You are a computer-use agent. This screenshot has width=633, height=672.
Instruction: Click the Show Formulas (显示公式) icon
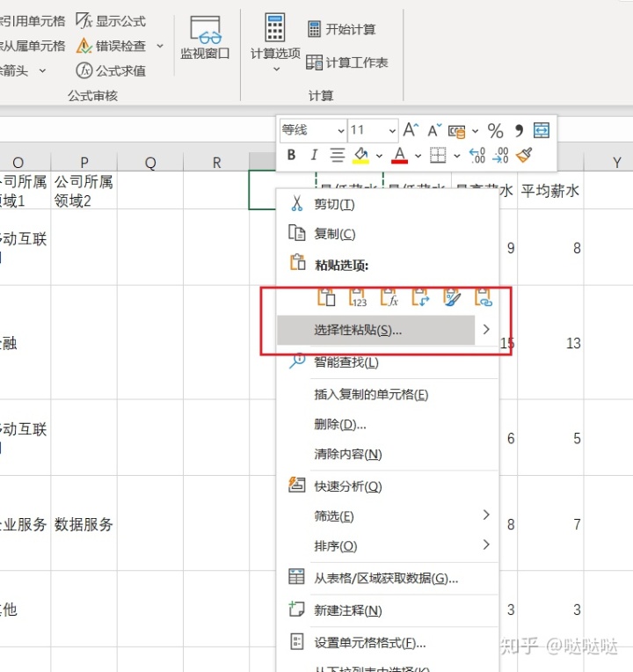tap(84, 20)
